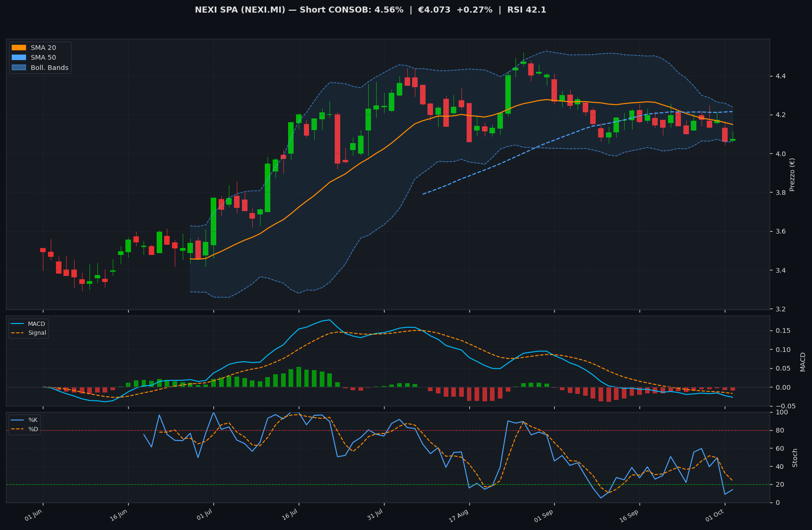This screenshot has width=812, height=530.
Task: Click the MACD vertical axis title
Action: [803, 362]
